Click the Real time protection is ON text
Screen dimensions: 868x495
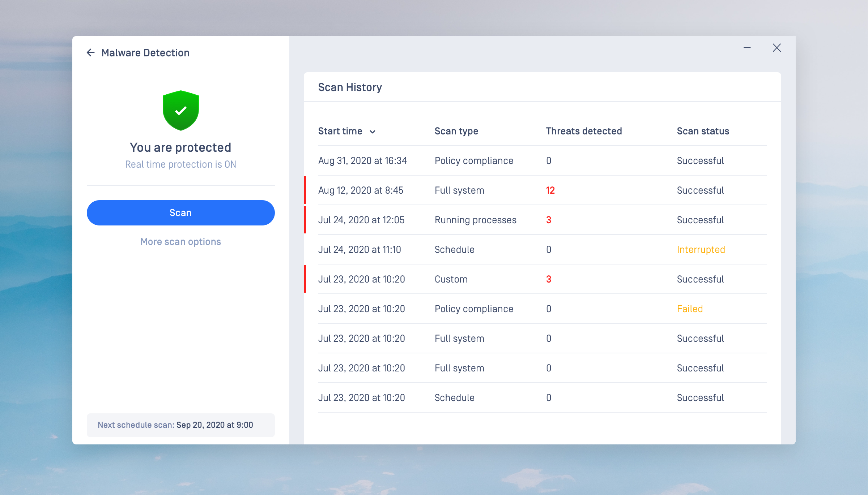180,164
